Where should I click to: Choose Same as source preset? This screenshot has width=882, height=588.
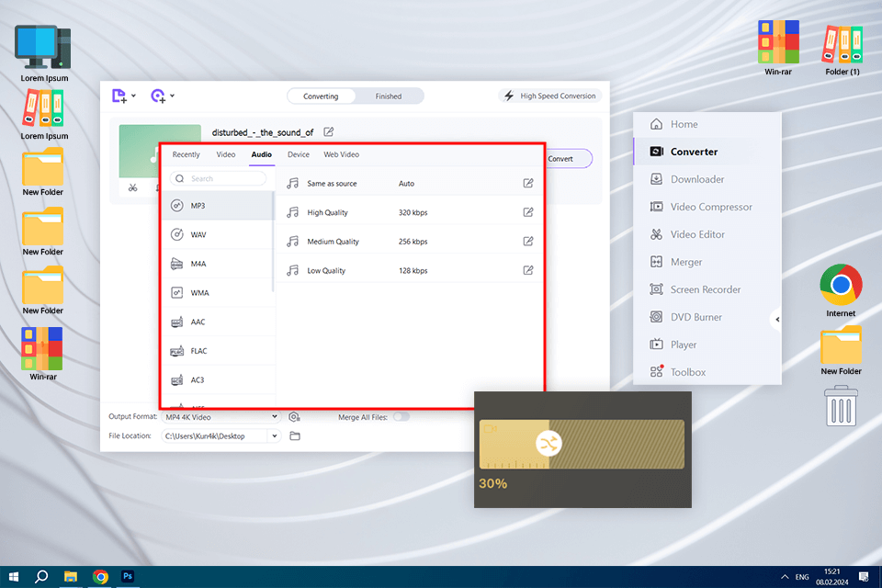pos(410,184)
